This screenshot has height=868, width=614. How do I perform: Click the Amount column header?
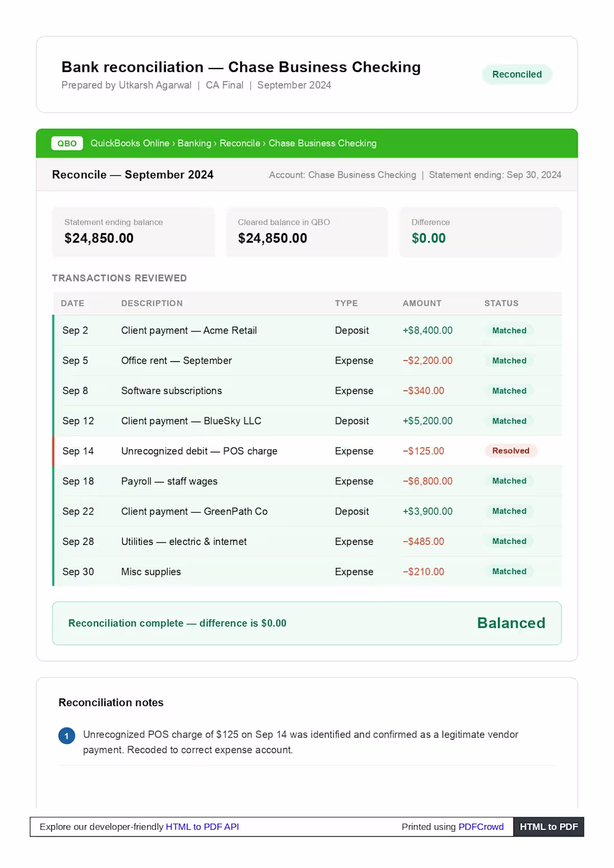tap(422, 303)
